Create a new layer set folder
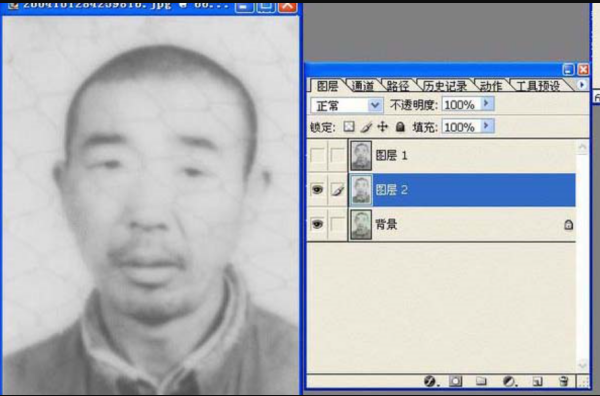Screen dimensions: 600x396 [481, 381]
